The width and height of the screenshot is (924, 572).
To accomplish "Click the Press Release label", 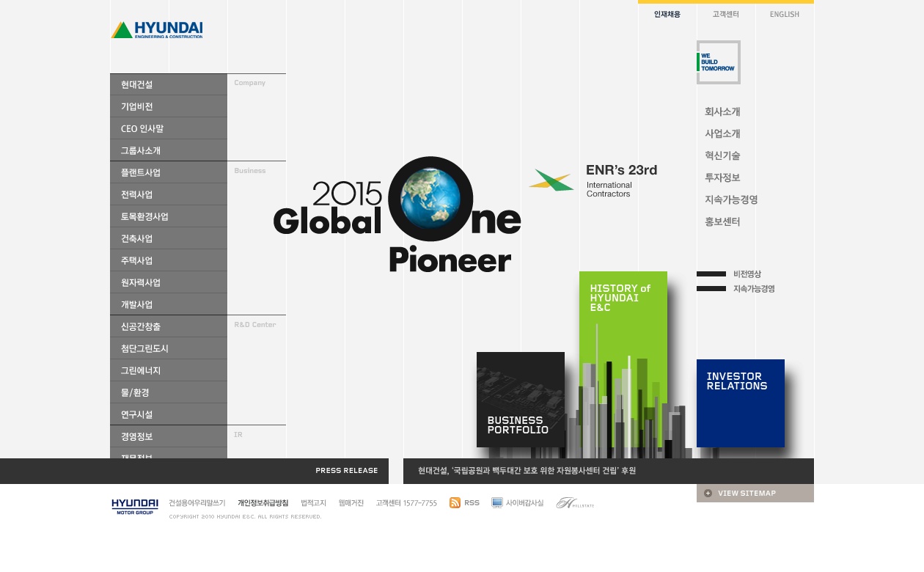I will pos(347,471).
